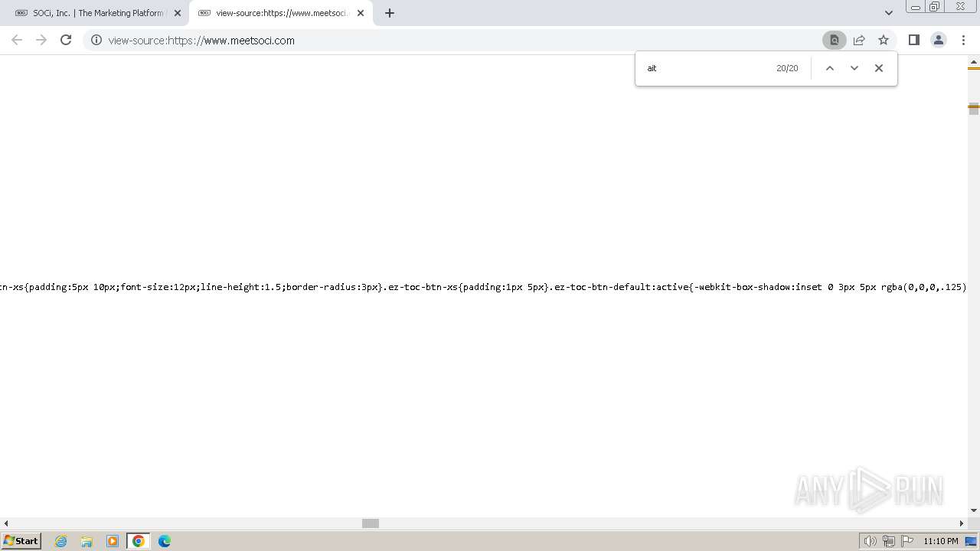Open the Windows Start menu

pyautogui.click(x=21, y=541)
